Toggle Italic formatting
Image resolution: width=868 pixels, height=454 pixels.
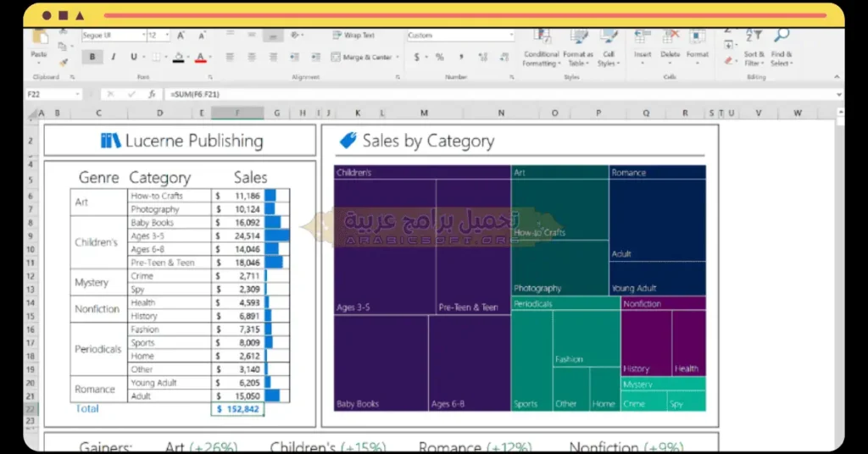(x=112, y=58)
